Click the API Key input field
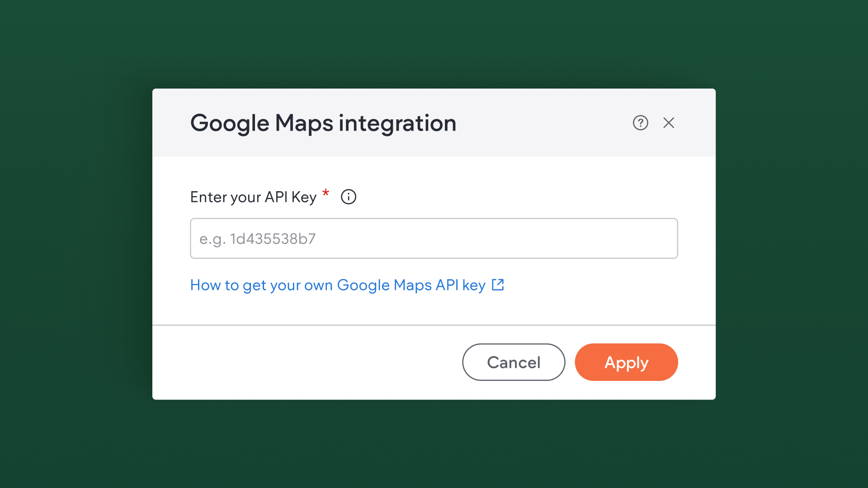 click(434, 238)
